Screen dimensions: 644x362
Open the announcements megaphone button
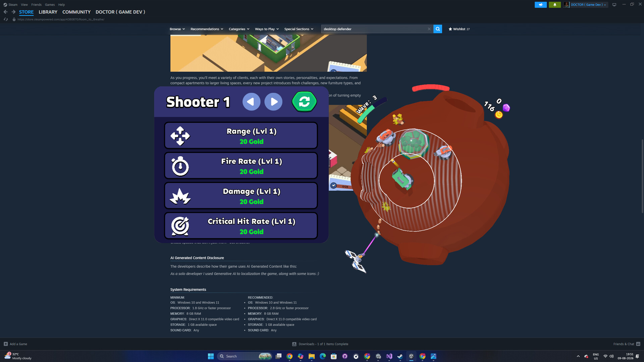(541, 5)
